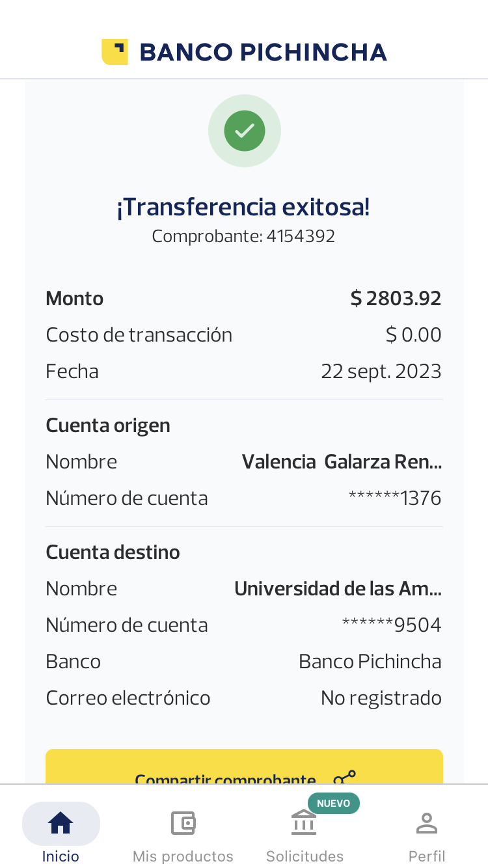Tap the BANCO PICHINCHA header title

[x=263, y=52]
